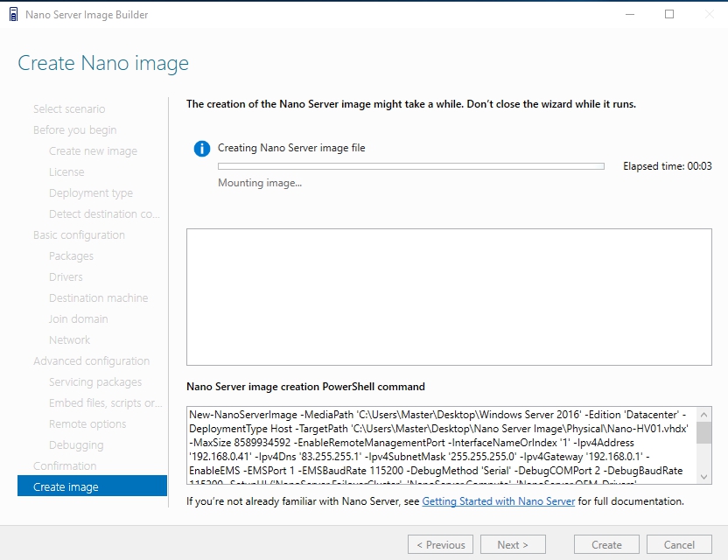This screenshot has height=560, width=728.
Task: Go back with the Previous button
Action: (440, 544)
